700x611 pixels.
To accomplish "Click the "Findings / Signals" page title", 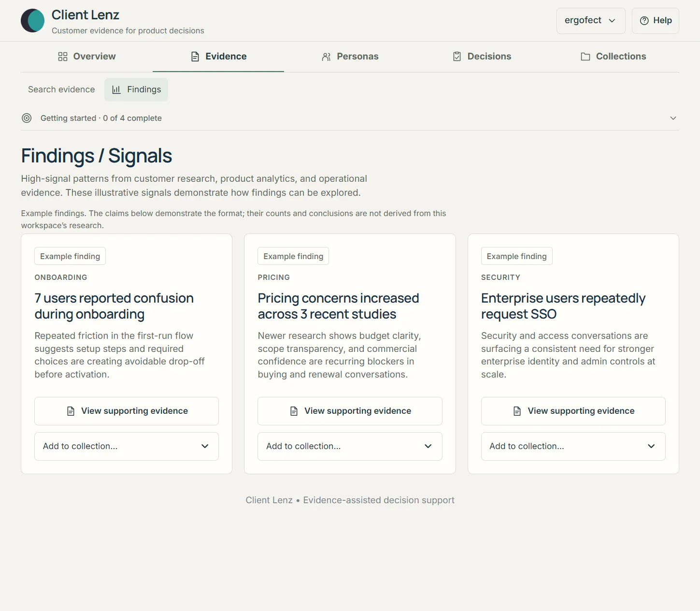I will click(x=97, y=156).
